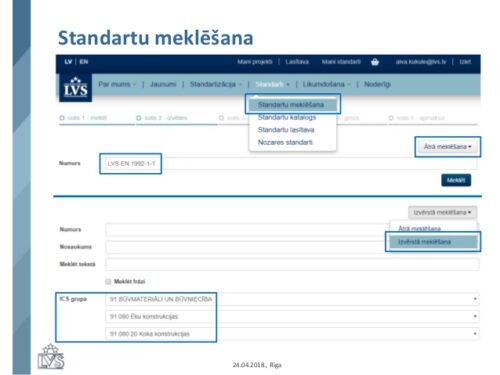This screenshot has height=375, width=500.
Task: Click the 'Meklēt' search button
Action: tap(456, 180)
